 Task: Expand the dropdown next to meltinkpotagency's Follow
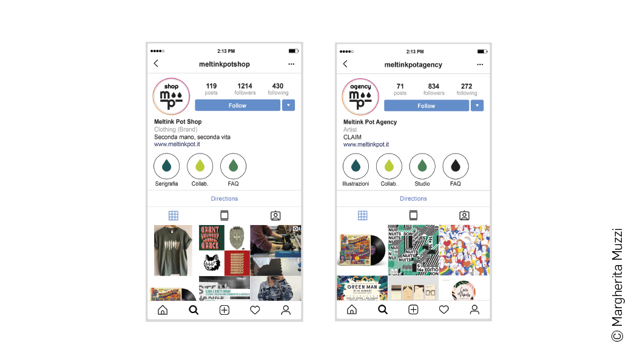[x=477, y=106]
